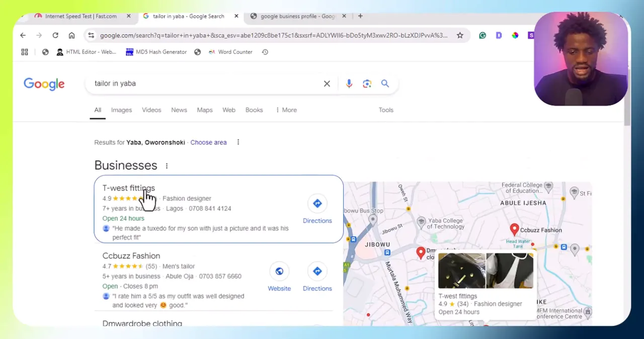Open the Web results tab

[229, 110]
